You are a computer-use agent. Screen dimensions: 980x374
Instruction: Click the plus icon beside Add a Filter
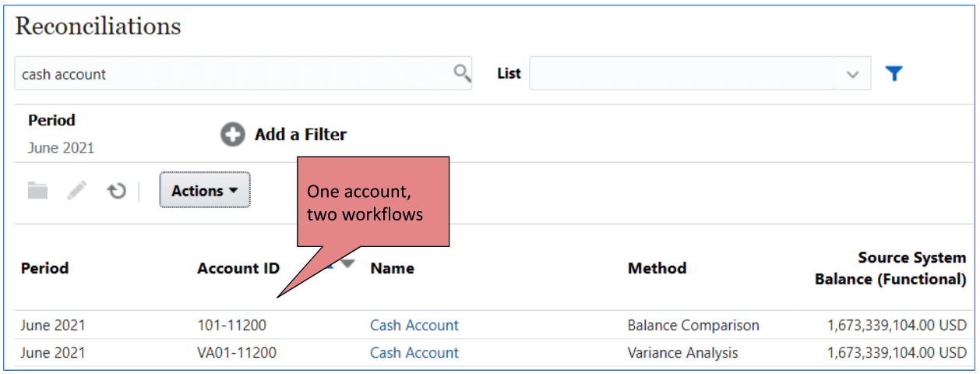tap(232, 135)
